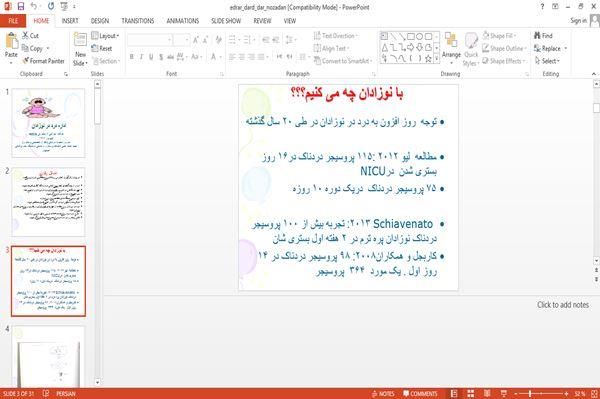Undo the last action
This screenshot has width=600, height=399.
point(34,6)
